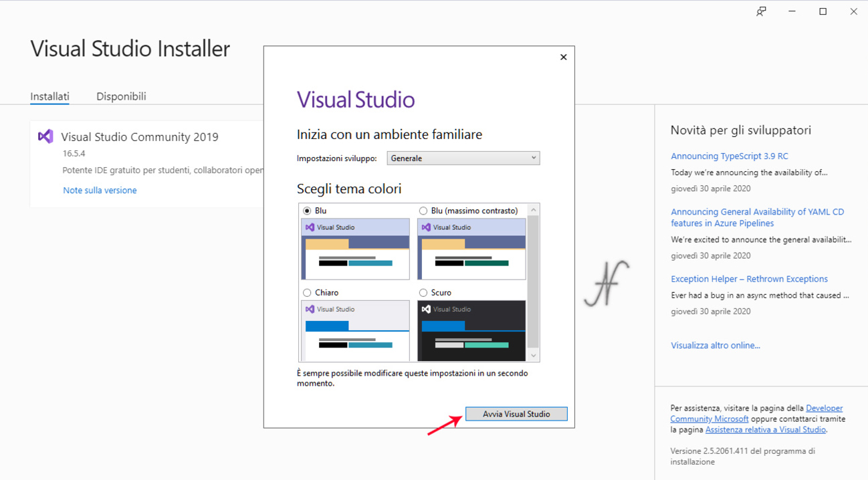Switch to the Installati tab

click(49, 96)
